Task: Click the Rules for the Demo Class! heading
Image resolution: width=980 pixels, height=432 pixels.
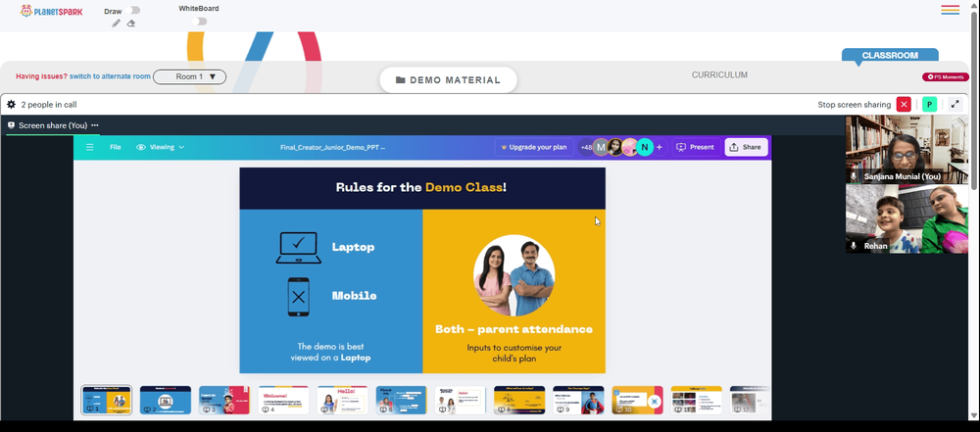Action: (x=421, y=187)
